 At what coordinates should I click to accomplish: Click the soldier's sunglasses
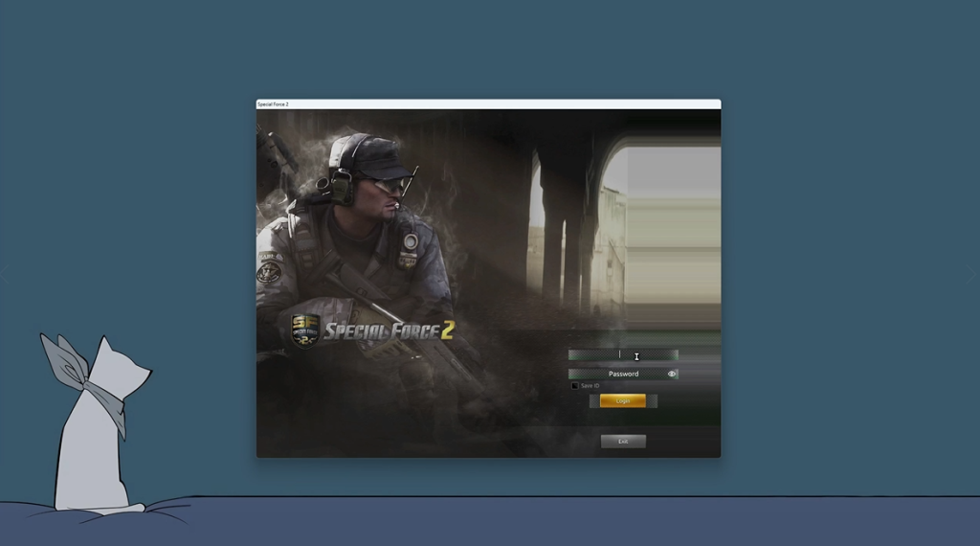pyautogui.click(x=389, y=185)
